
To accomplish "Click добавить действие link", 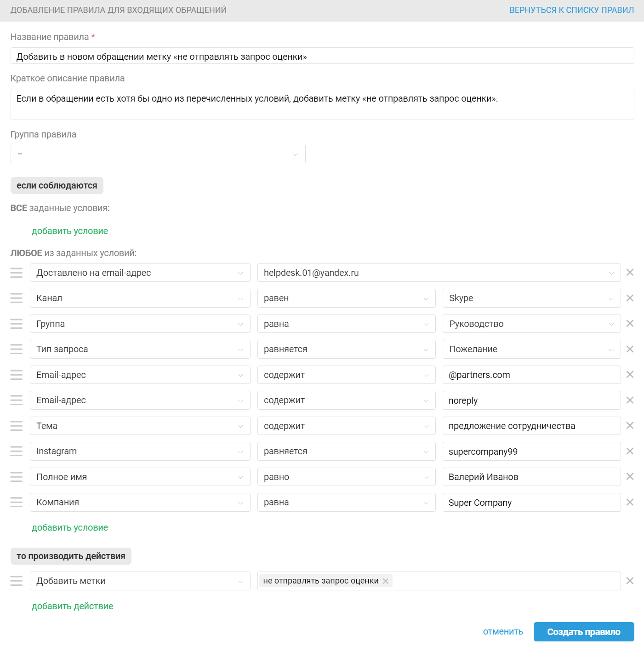I will tap(72, 606).
